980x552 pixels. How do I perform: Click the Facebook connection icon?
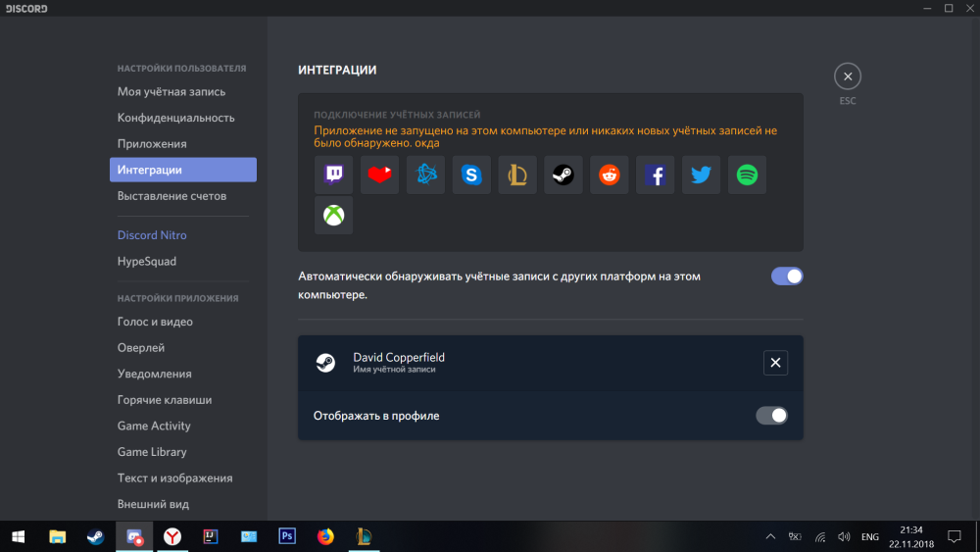[656, 176]
